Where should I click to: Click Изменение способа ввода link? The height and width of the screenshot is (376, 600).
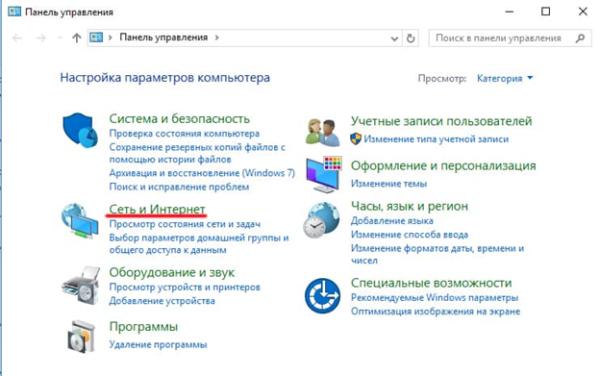[409, 234]
